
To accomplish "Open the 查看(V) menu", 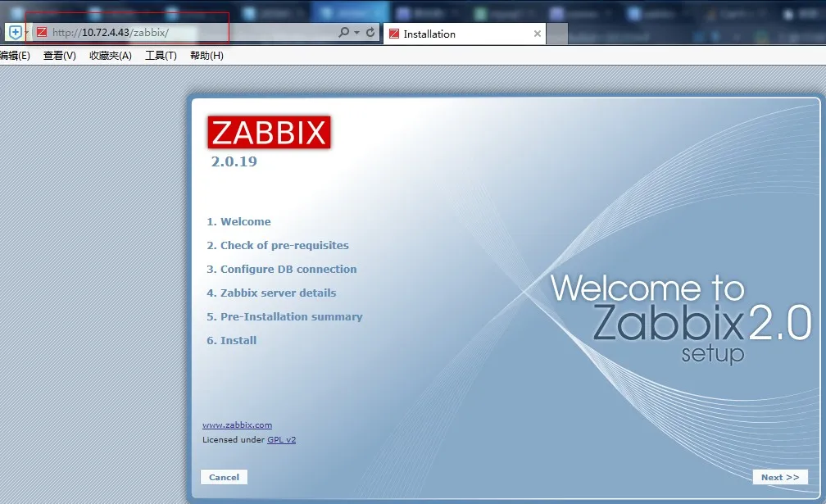I will click(60, 55).
